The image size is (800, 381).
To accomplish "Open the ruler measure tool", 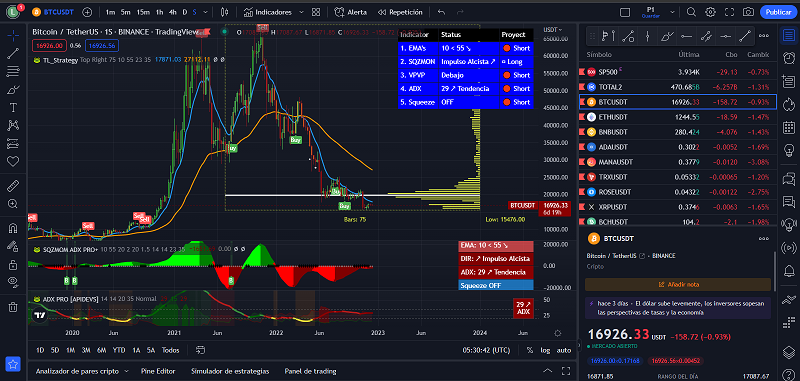I will 13,186.
